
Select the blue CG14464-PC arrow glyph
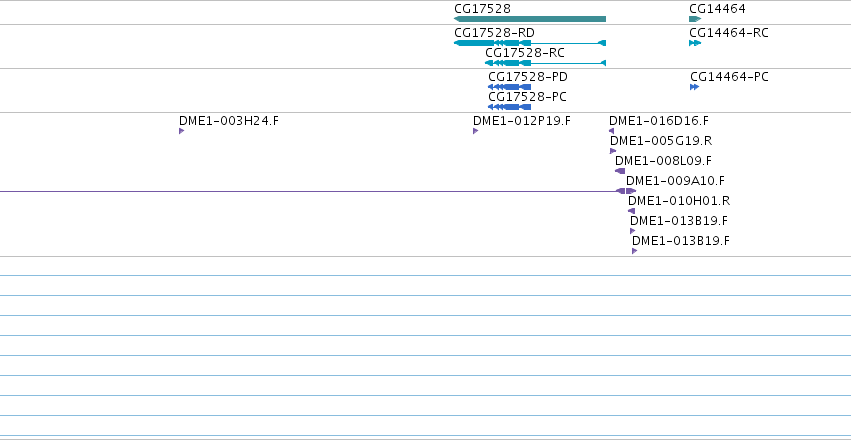click(695, 87)
